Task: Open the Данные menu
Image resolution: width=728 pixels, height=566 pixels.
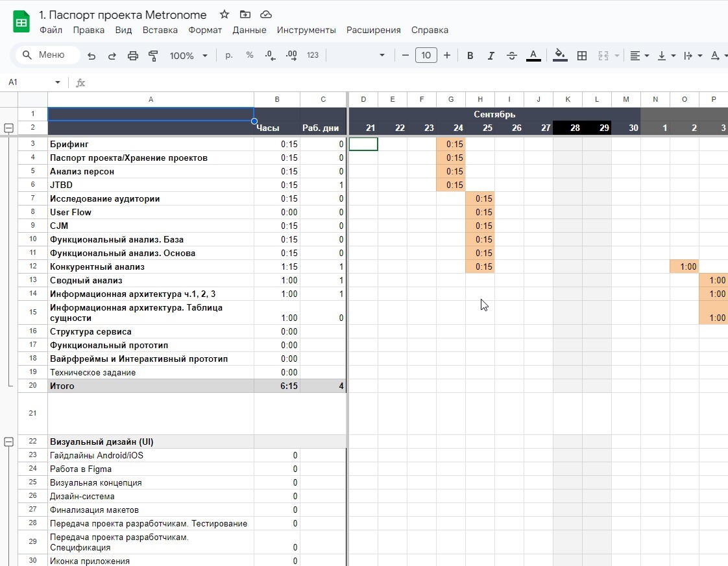Action: pos(249,30)
